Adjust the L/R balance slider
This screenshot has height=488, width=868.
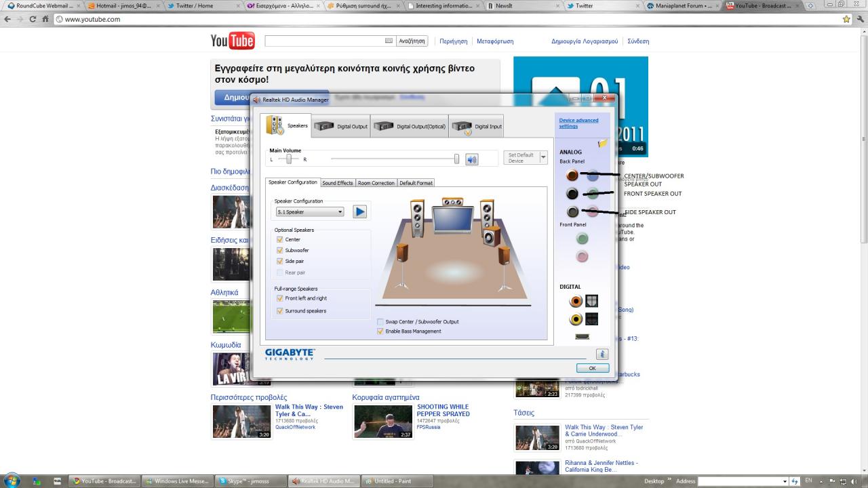click(289, 159)
